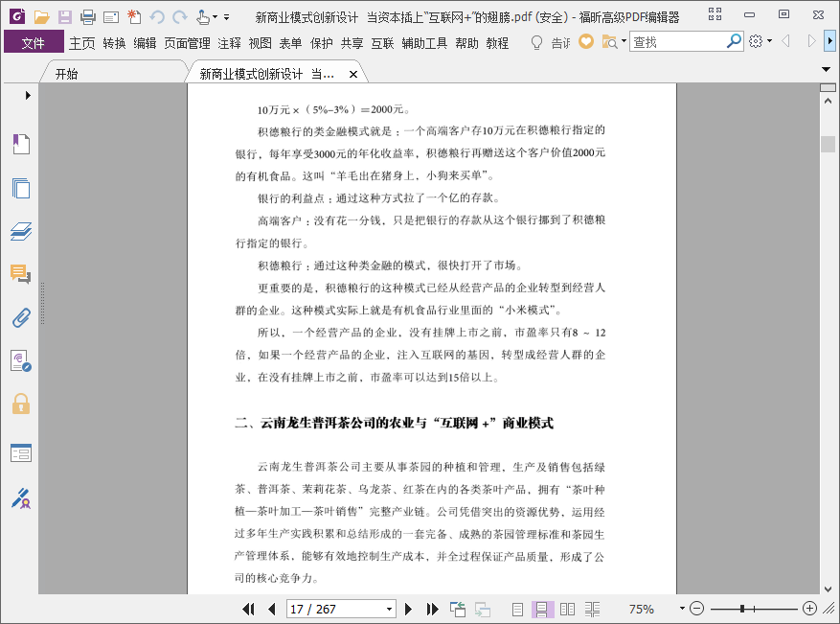Enable single page view mode
This screenshot has width=840, height=624.
click(517, 609)
